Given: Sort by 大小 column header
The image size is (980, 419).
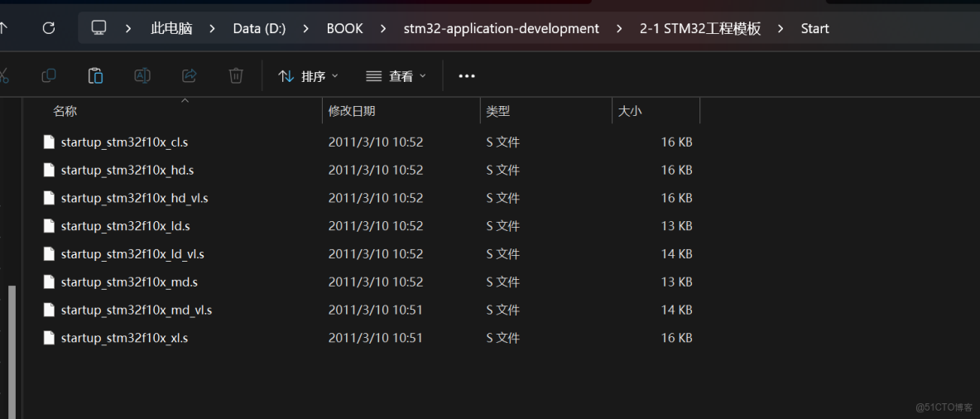Looking at the screenshot, I should tap(630, 111).
